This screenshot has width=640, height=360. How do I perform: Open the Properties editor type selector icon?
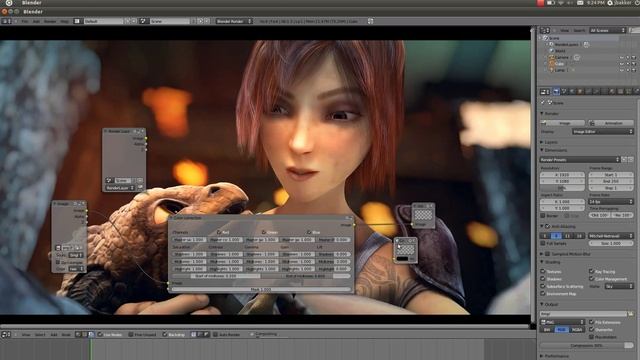pos(545,92)
